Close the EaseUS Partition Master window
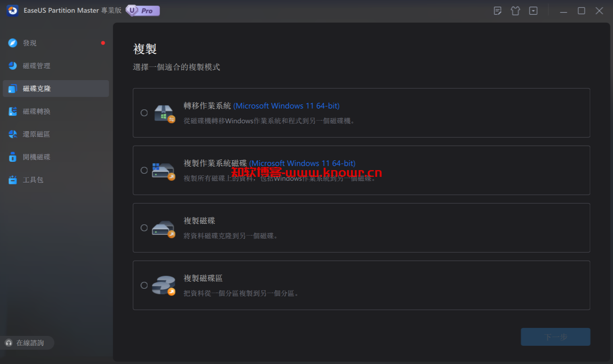The image size is (613, 364). coord(600,11)
